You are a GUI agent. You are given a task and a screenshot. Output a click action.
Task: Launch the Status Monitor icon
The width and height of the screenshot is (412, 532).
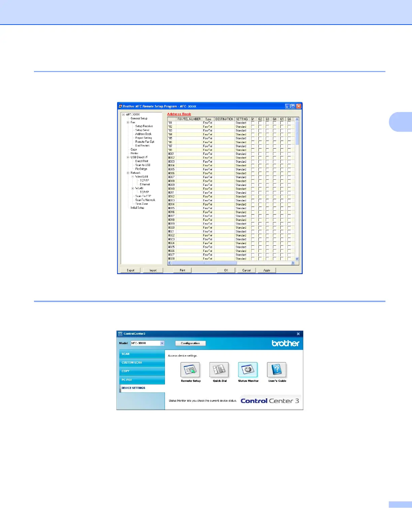point(248,370)
